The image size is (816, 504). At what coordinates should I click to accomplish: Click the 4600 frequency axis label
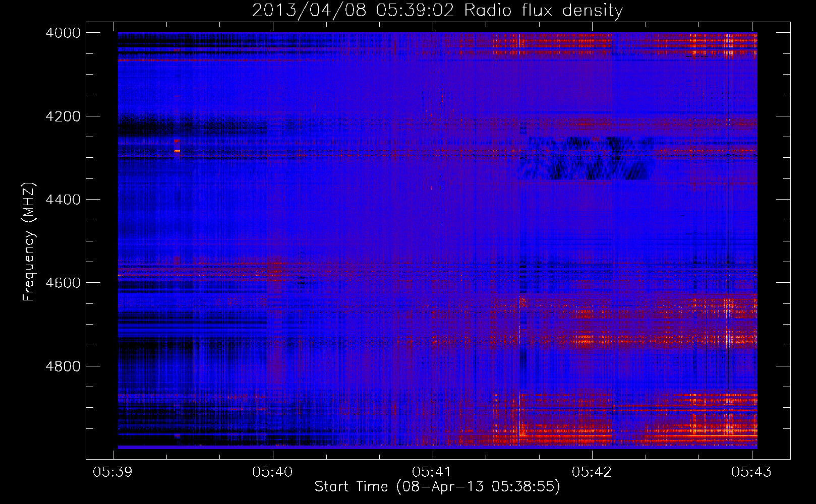click(63, 283)
